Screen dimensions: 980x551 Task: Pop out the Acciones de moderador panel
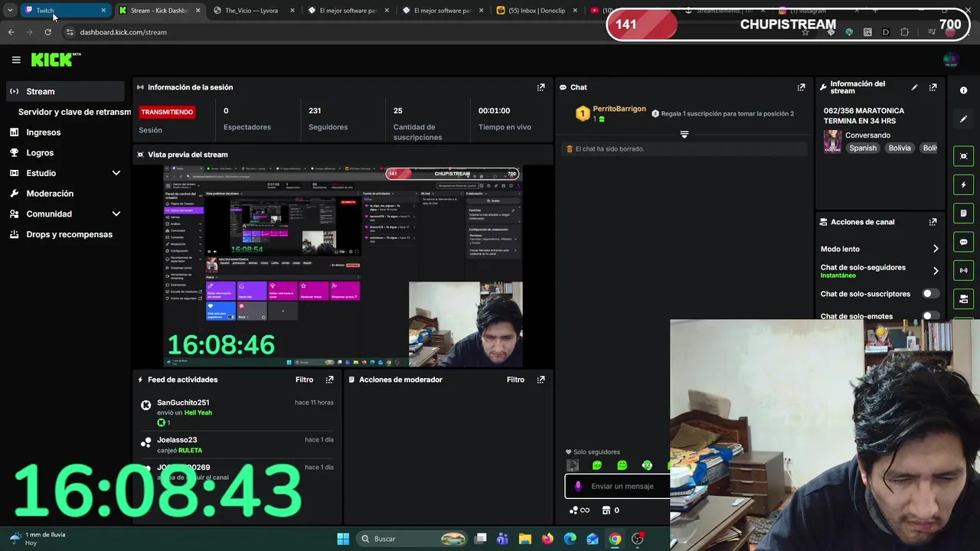click(x=541, y=380)
